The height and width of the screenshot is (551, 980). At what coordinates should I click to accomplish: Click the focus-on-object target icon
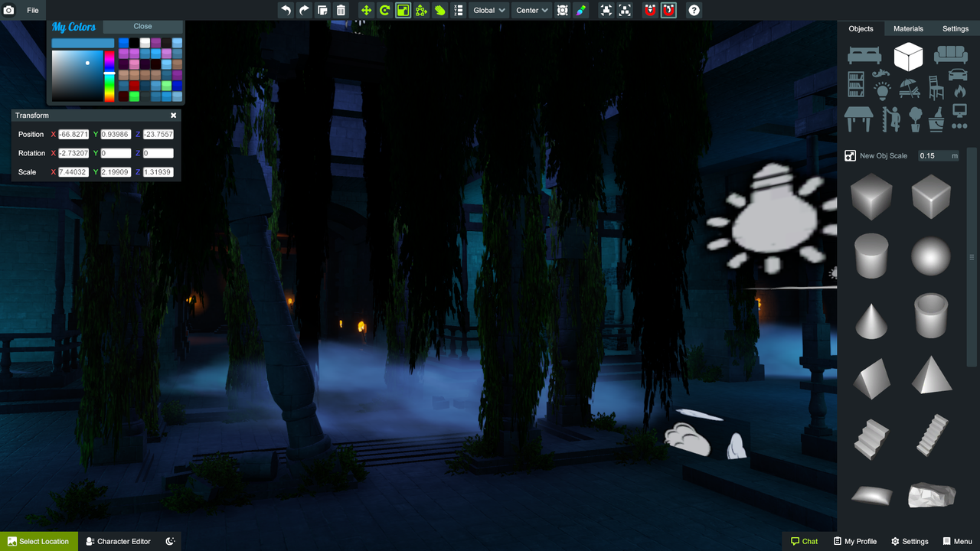(563, 10)
